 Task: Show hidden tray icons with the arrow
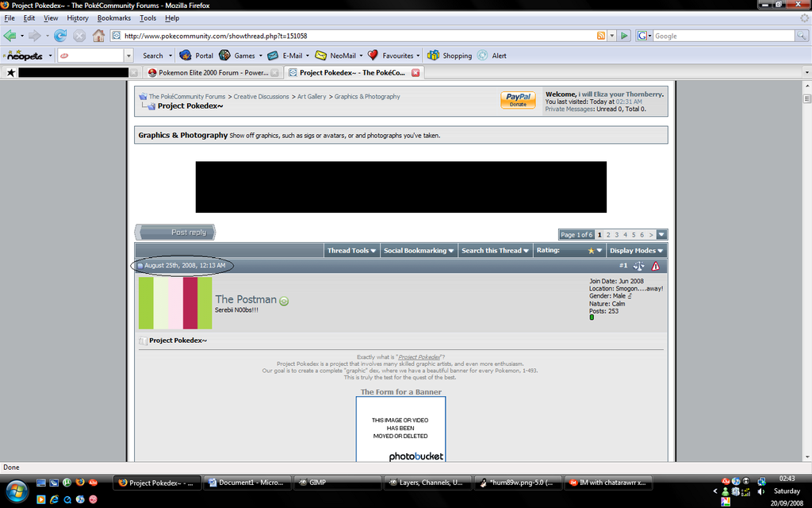(715, 491)
